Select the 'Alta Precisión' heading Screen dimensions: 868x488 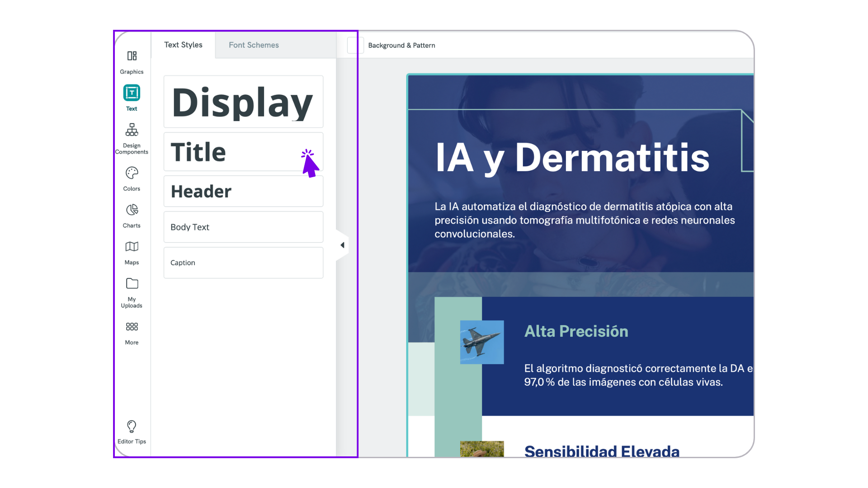click(x=576, y=331)
